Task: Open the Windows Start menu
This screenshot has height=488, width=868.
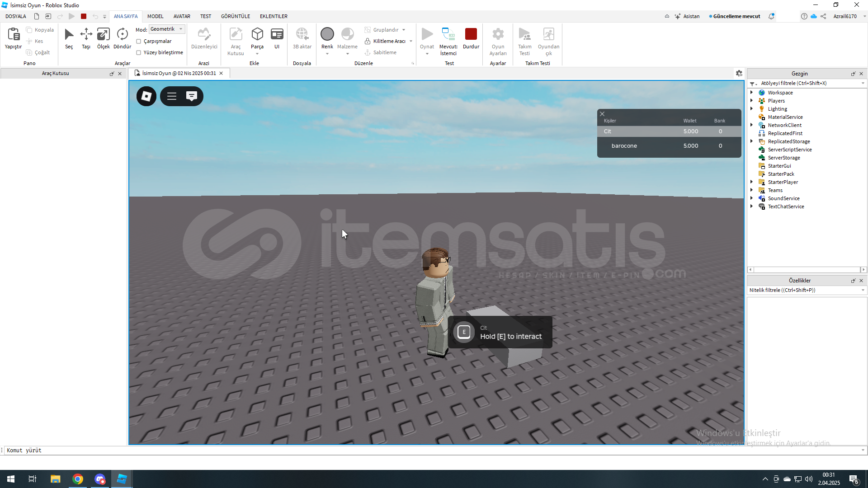Action: [x=11, y=479]
